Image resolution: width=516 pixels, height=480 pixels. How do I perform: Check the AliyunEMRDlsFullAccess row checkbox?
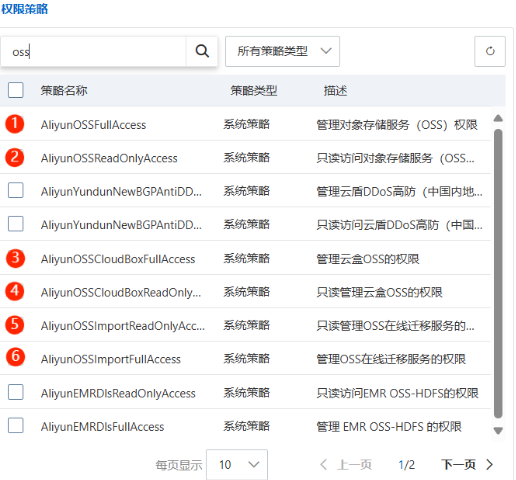16,425
